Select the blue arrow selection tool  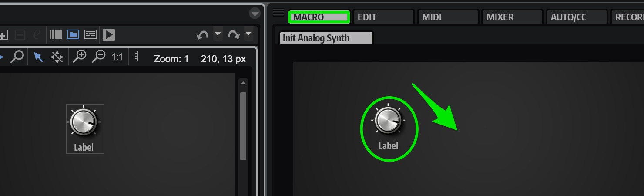click(x=39, y=57)
